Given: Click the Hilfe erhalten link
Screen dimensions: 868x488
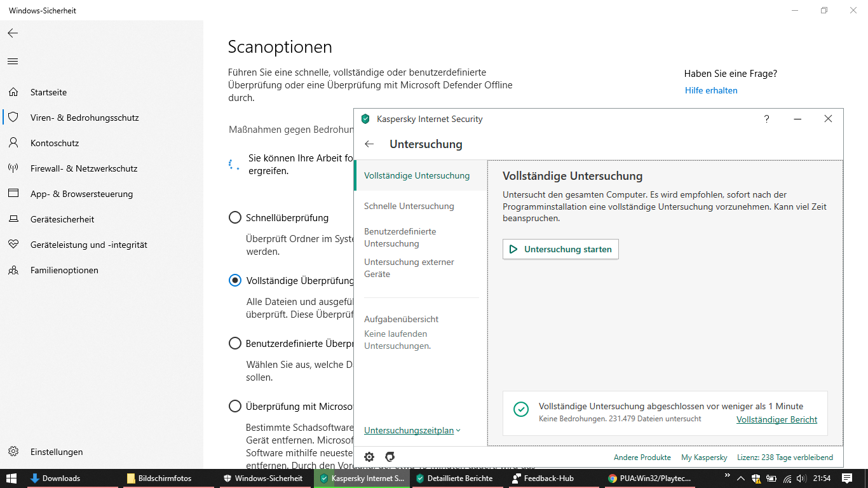Looking at the screenshot, I should click(711, 90).
